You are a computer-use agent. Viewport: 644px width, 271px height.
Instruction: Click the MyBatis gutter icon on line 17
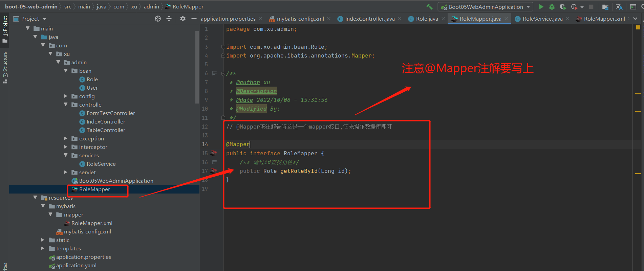[x=214, y=171]
